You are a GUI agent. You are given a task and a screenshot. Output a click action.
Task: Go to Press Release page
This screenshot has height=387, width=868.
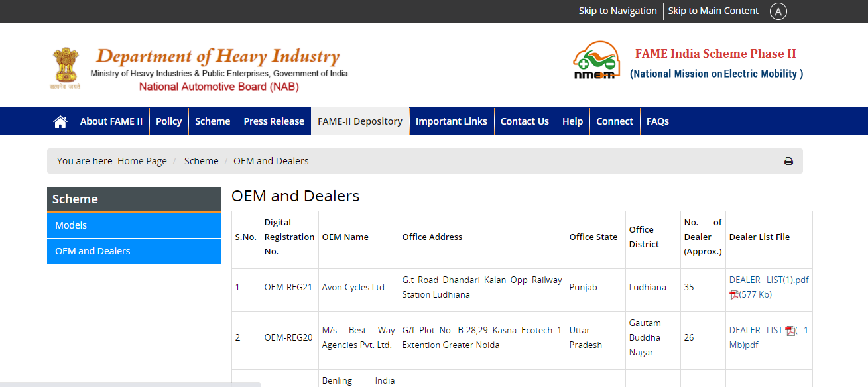click(x=274, y=121)
